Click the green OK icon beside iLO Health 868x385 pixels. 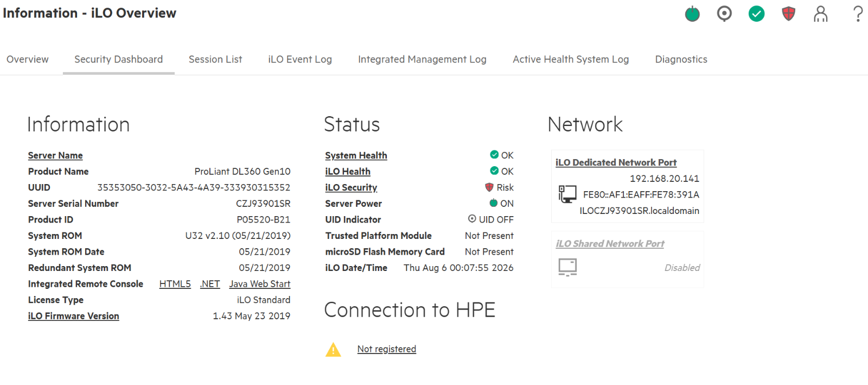(x=494, y=171)
